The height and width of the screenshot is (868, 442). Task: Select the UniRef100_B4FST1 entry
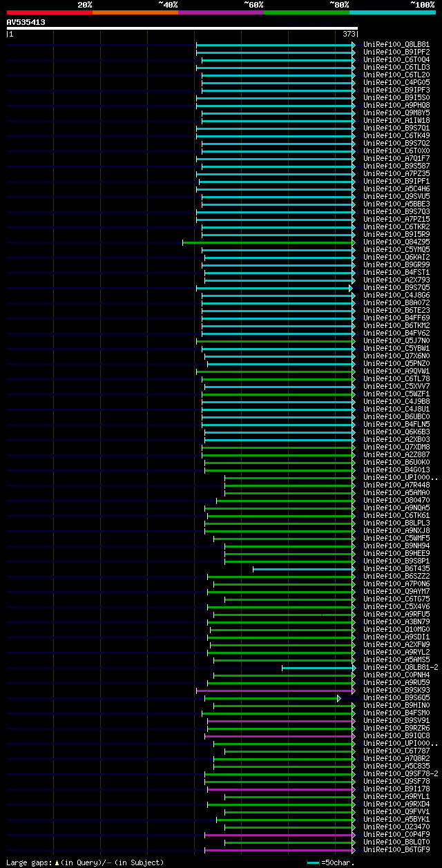pos(396,273)
